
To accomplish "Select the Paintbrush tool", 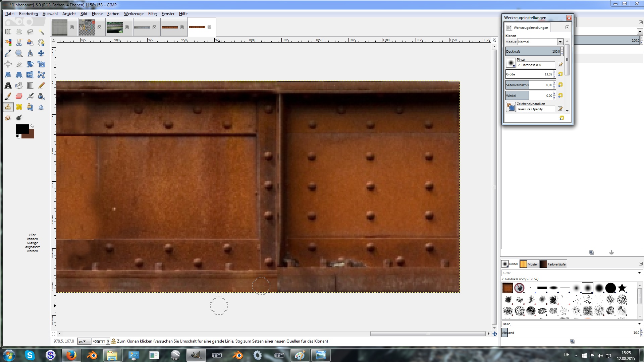I will 8,97.
